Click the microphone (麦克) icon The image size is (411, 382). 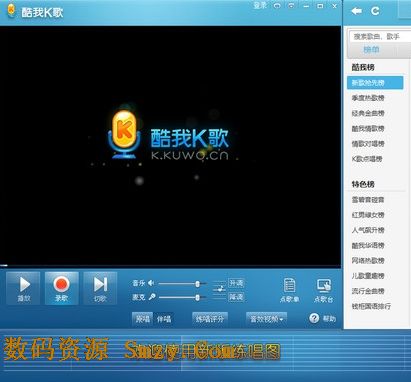click(x=152, y=297)
